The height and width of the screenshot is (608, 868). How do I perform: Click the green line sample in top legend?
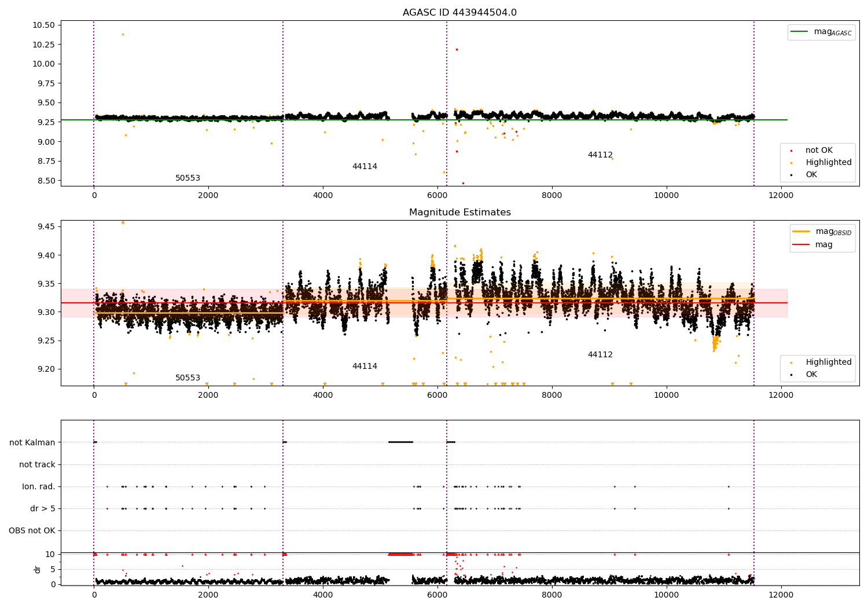point(799,32)
